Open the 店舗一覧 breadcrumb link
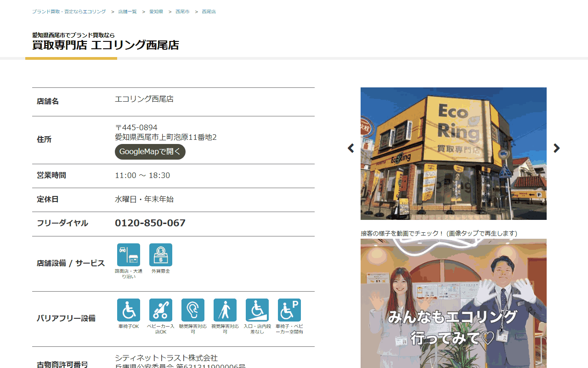Image resolution: width=588 pixels, height=368 pixels. [x=127, y=11]
